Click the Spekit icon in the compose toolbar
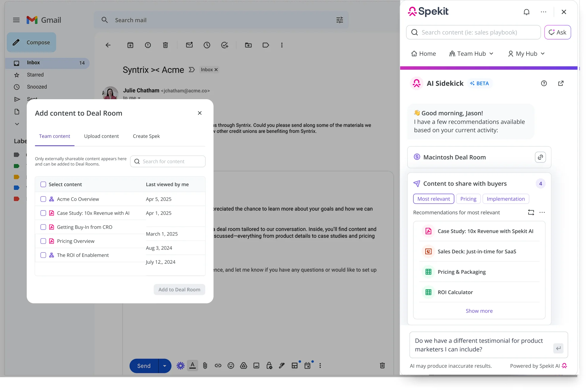588x392 pixels. pos(181,366)
